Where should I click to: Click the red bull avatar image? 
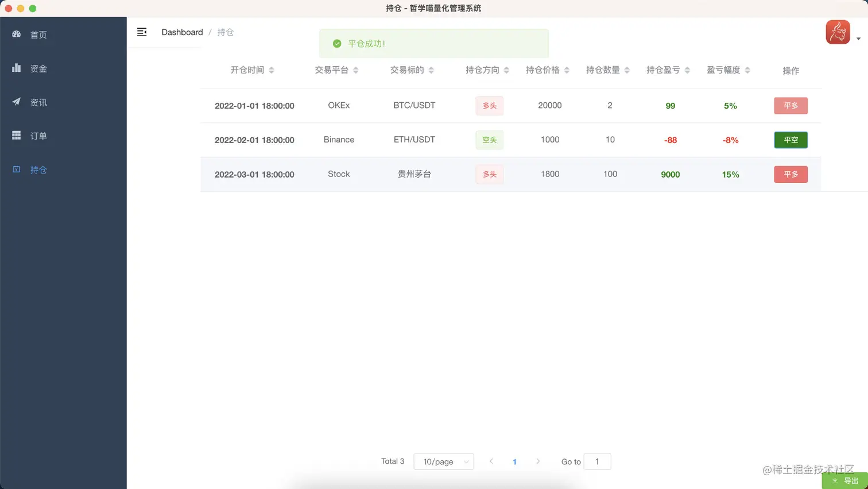coord(838,32)
